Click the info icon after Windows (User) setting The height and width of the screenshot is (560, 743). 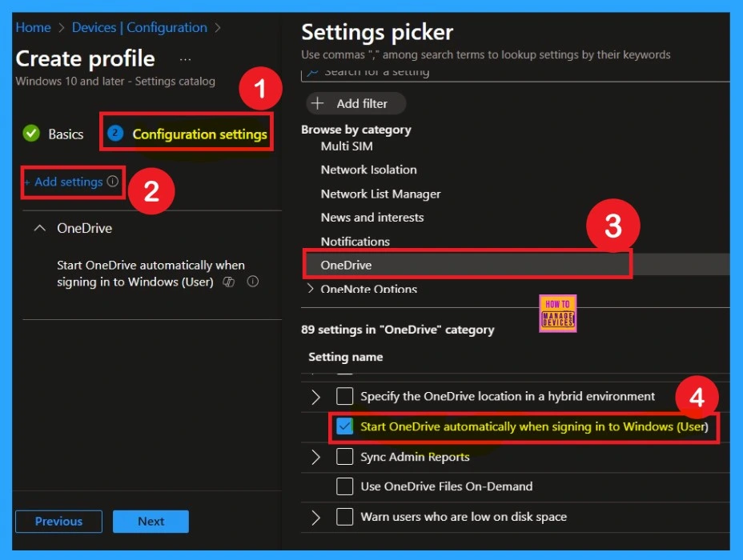[253, 282]
